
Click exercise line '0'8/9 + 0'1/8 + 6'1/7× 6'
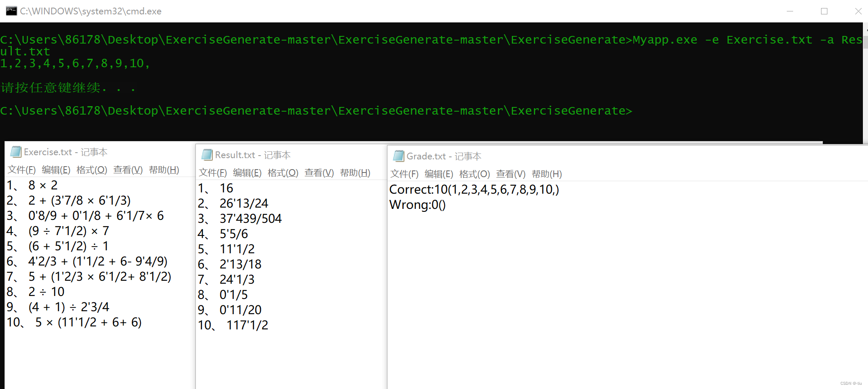[96, 216]
